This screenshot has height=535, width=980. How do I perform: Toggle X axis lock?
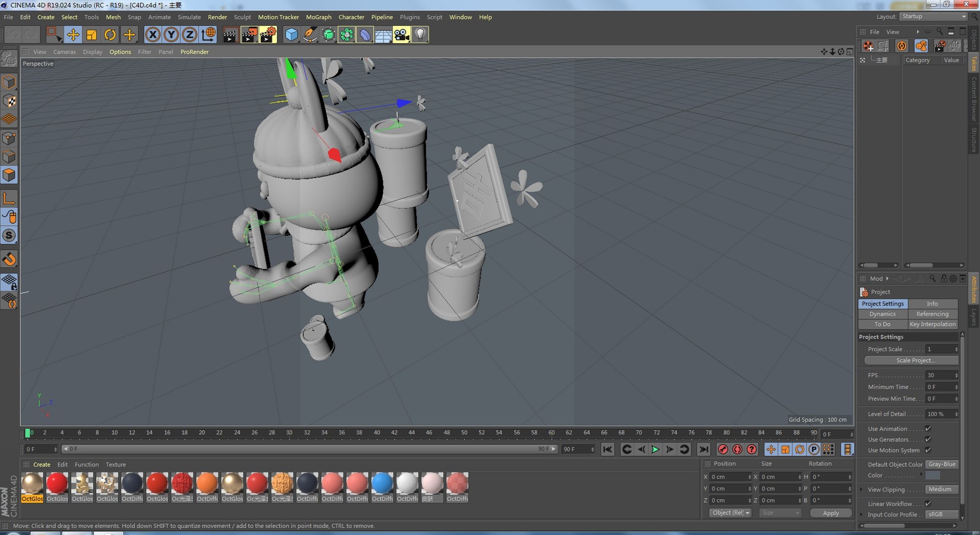[x=153, y=35]
